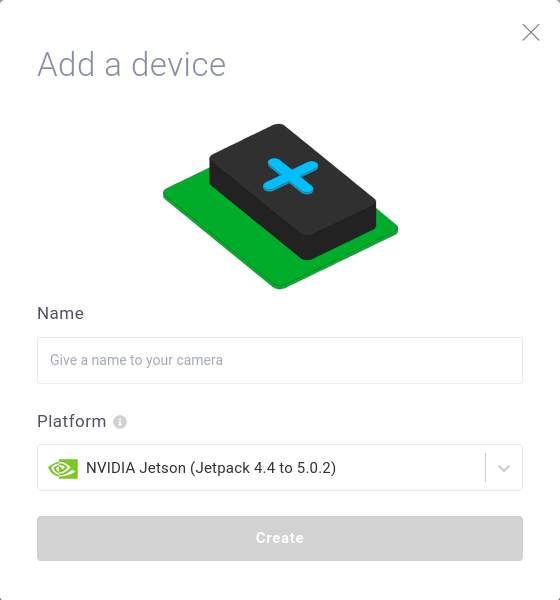Click the blue plus on device illustration
The width and height of the screenshot is (560, 600).
click(x=291, y=176)
